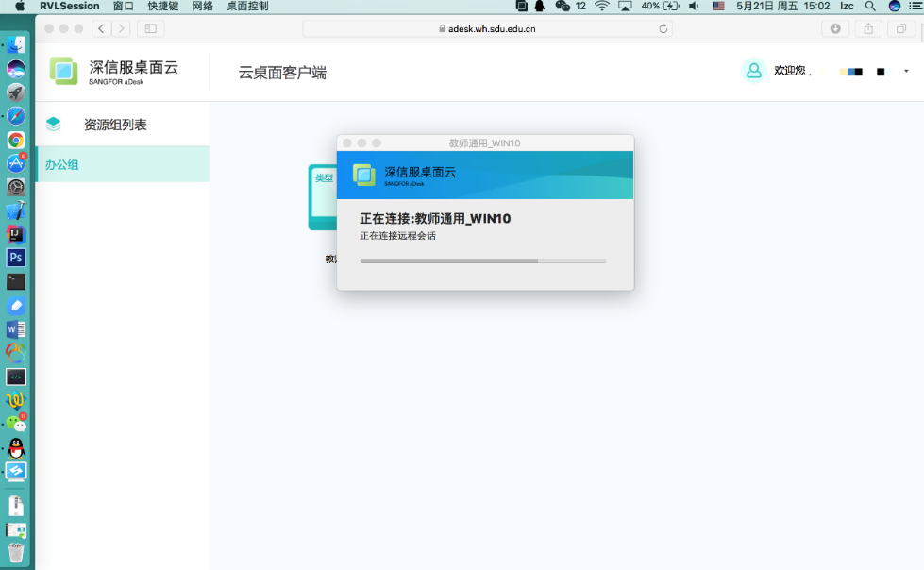
Task: Open the zip archive file in dock
Action: point(16,506)
